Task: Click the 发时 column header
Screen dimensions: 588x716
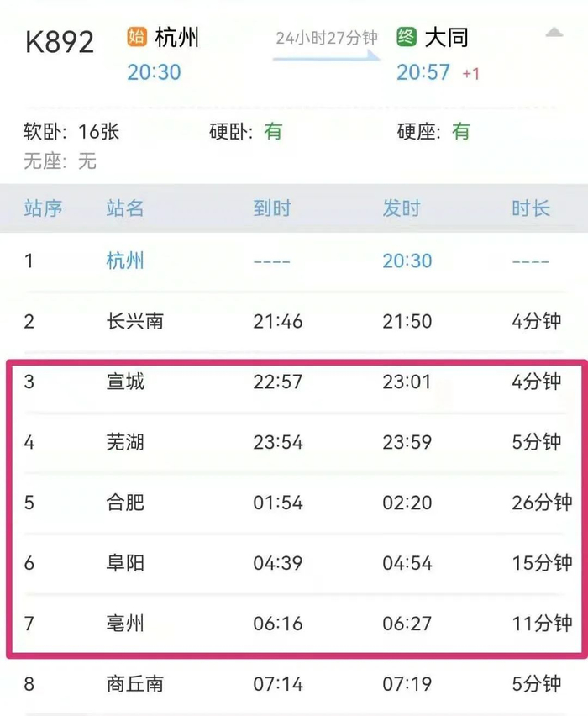Action: tap(401, 208)
